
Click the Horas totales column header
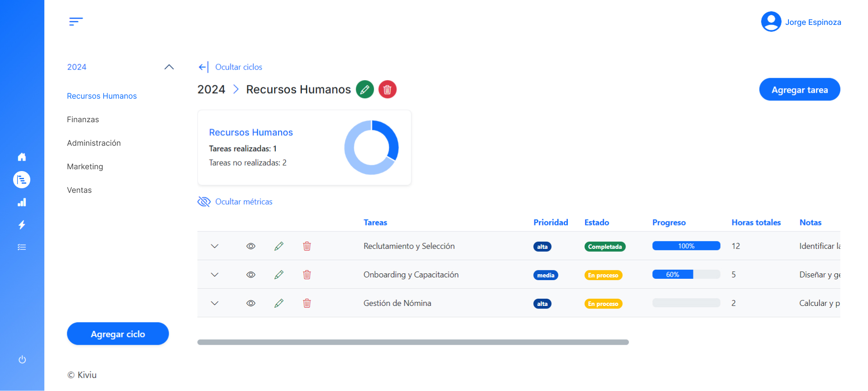[756, 223]
